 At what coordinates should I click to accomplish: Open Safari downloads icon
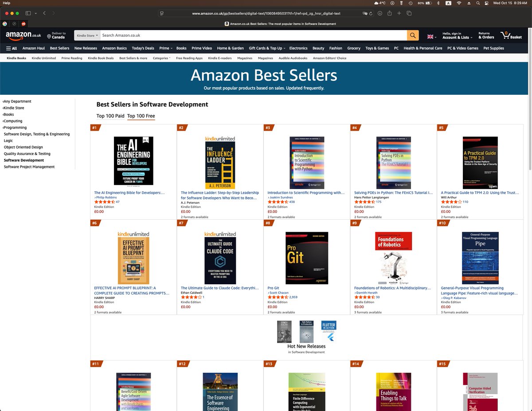point(380,13)
